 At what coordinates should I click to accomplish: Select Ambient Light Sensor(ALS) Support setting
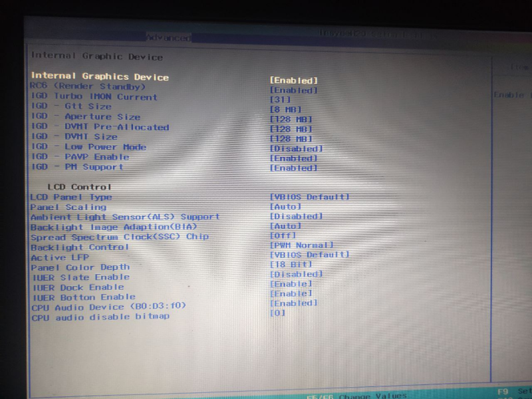tap(125, 217)
